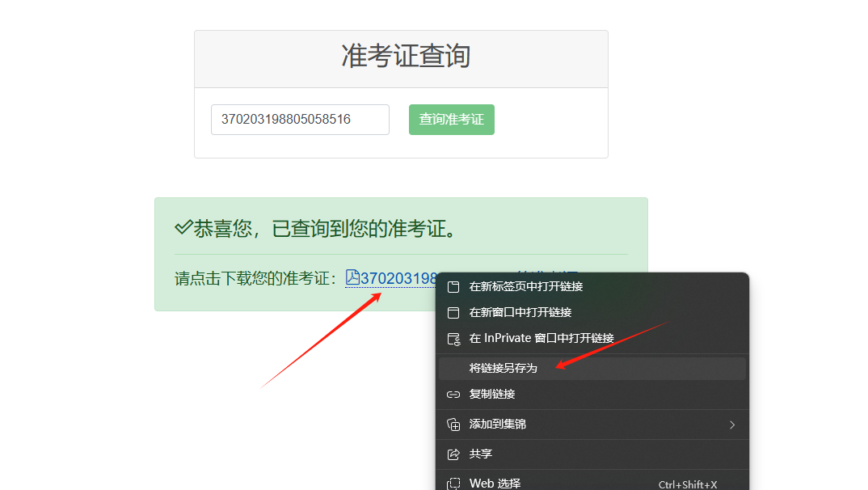Viewport: 868px width, 490px height.
Task: Click the Web select icon
Action: pyautogui.click(x=453, y=484)
